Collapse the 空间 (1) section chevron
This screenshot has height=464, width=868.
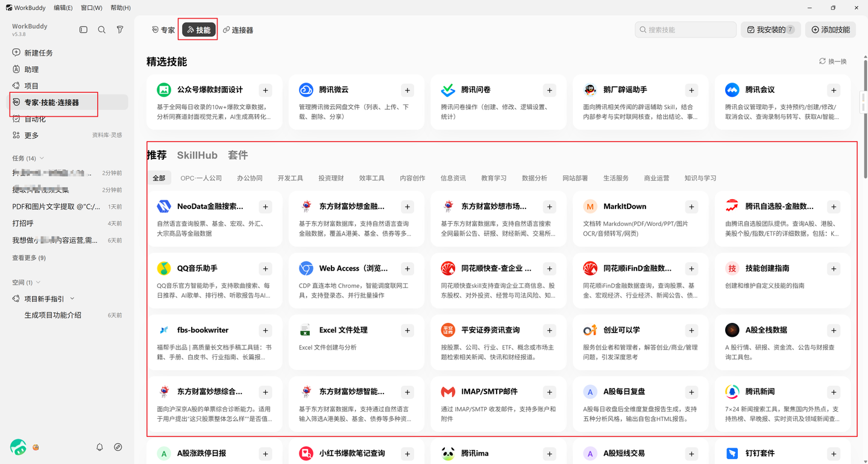point(38,282)
